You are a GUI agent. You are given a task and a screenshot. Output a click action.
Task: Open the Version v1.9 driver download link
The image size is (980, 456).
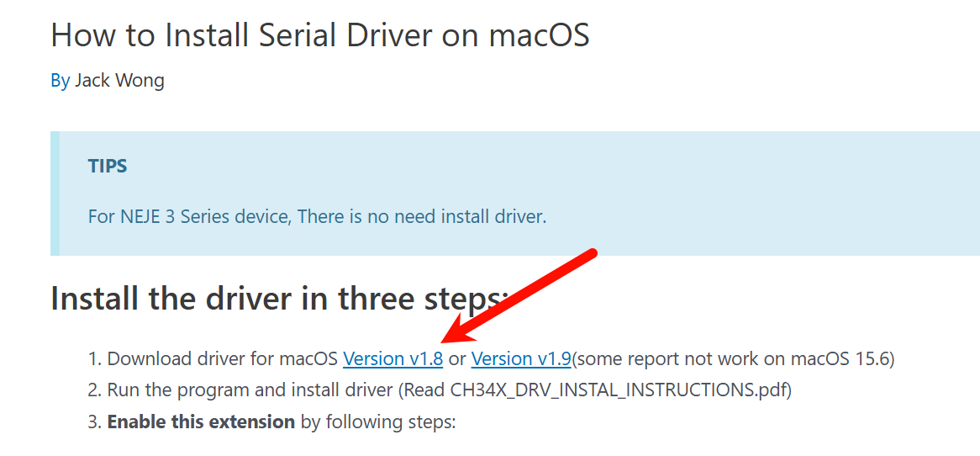pos(520,359)
